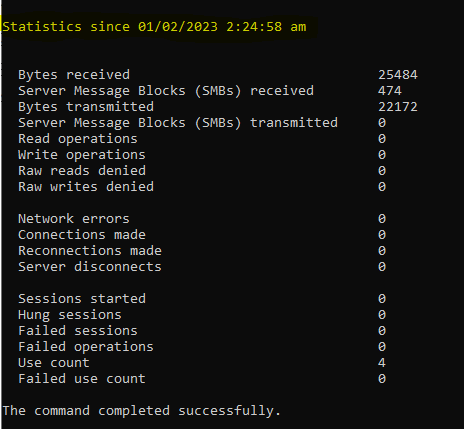Click the Raw writes denied text
The height and width of the screenshot is (429, 464).
86,187
